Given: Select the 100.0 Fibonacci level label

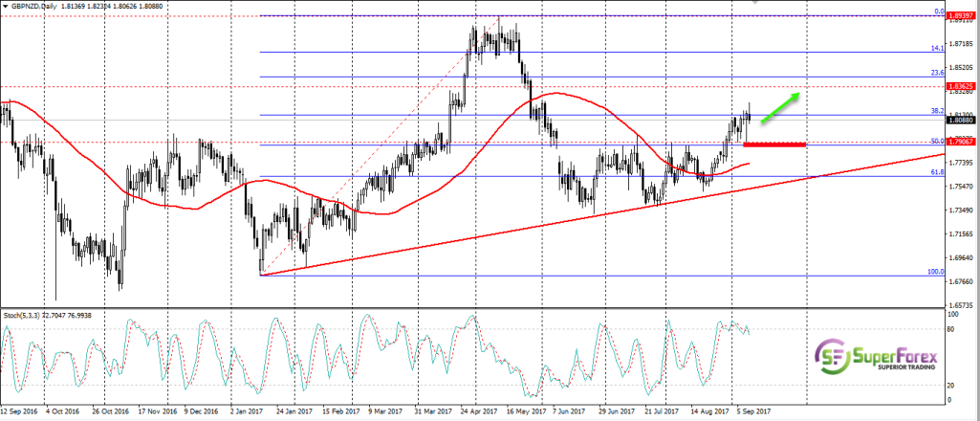Looking at the screenshot, I should pos(934,271).
